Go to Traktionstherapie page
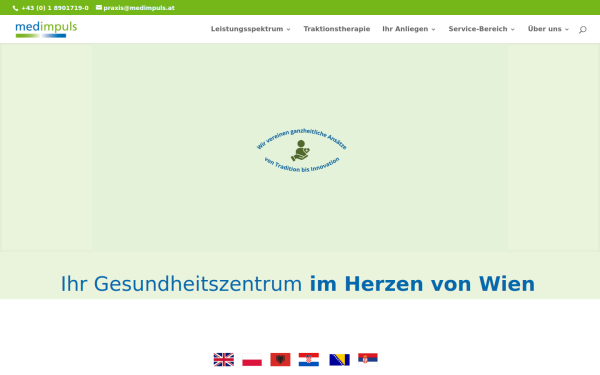600x375 pixels. click(x=337, y=29)
